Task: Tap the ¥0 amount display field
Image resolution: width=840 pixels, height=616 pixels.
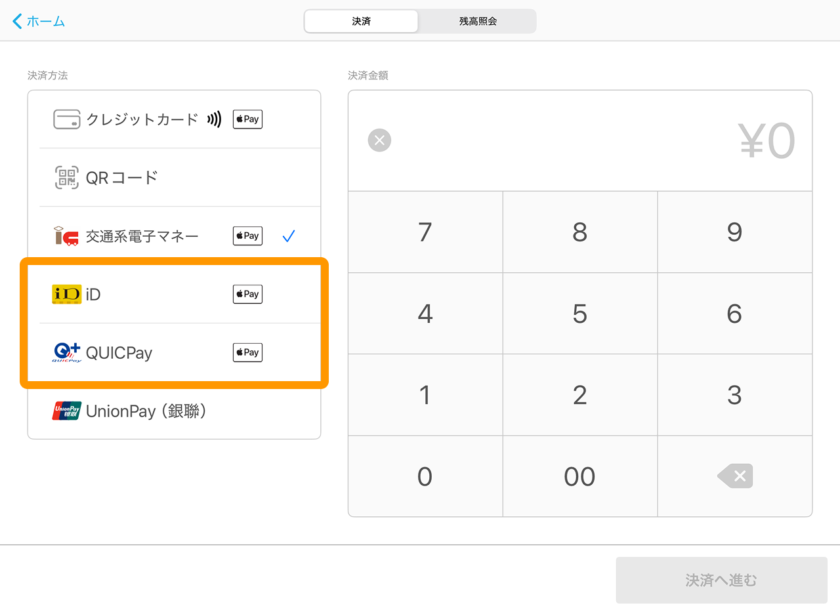Action: pyautogui.click(x=766, y=141)
